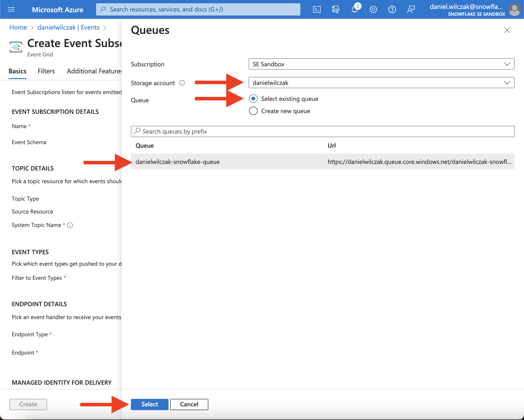Choose Select existing queue radio button

pos(253,99)
